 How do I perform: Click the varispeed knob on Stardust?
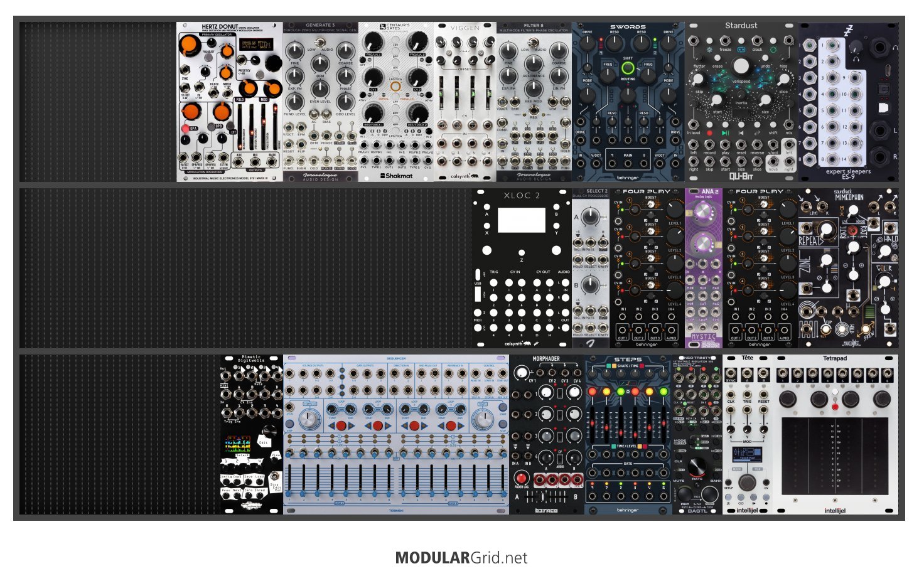click(x=741, y=67)
